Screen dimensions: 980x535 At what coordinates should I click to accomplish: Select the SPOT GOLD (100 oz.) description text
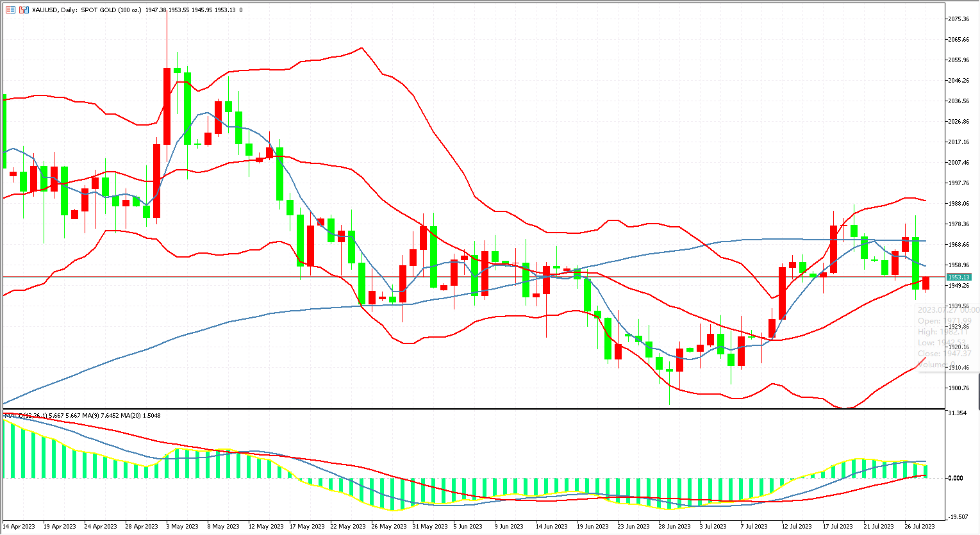112,10
